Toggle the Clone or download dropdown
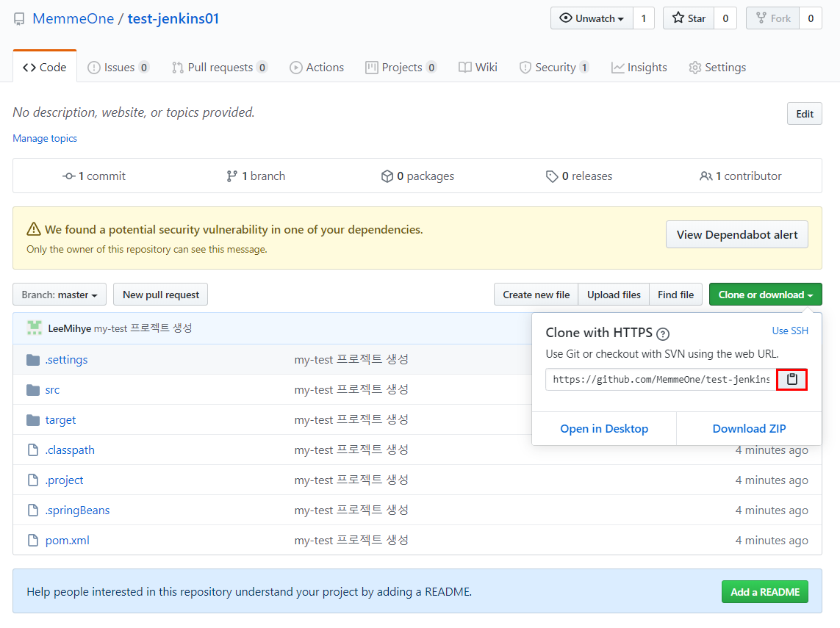 (x=765, y=295)
